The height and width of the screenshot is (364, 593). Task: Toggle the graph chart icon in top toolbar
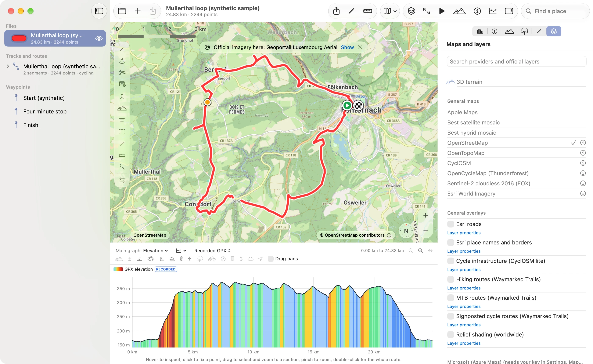click(x=493, y=11)
